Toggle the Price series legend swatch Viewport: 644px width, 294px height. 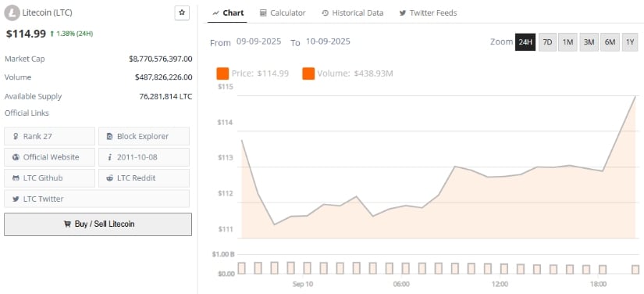point(222,73)
